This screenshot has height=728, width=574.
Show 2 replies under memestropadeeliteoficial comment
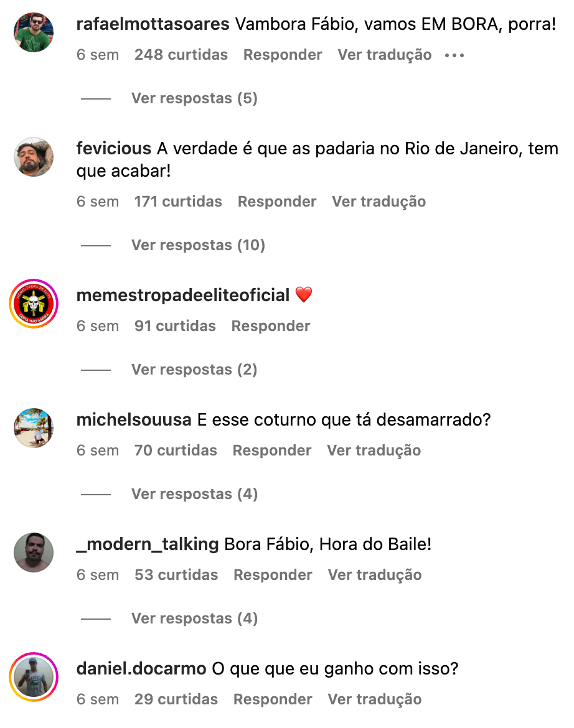click(x=194, y=370)
